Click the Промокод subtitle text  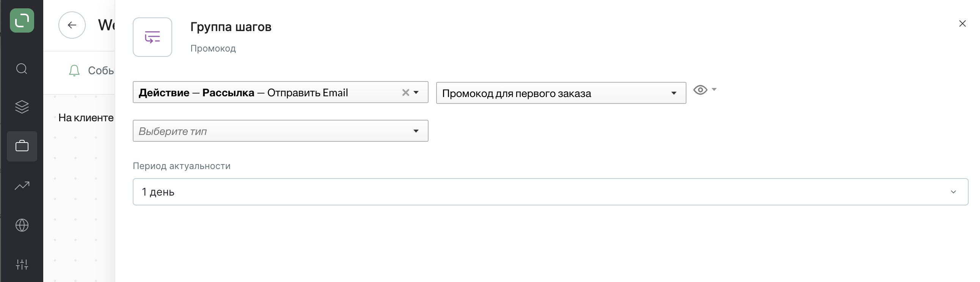pyautogui.click(x=213, y=49)
